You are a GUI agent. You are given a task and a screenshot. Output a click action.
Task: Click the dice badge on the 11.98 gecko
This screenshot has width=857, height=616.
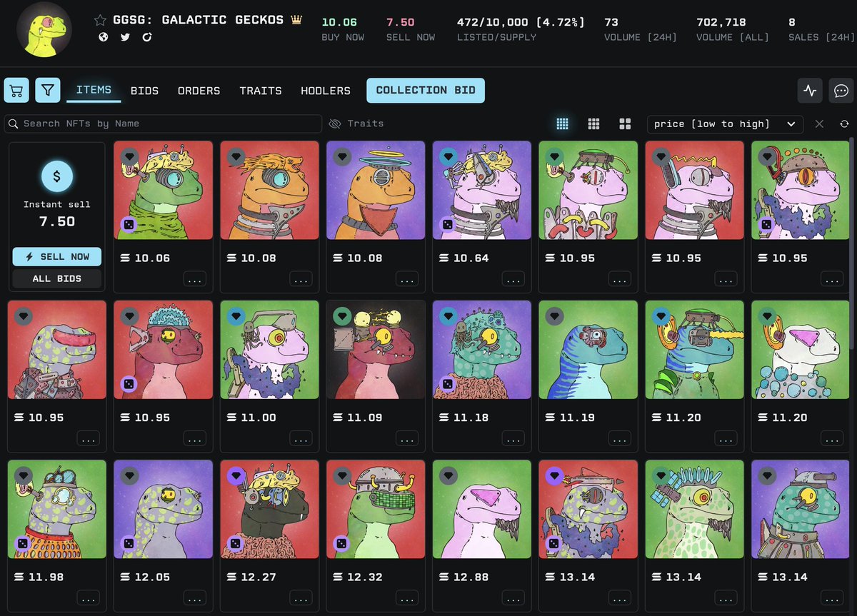coord(21,544)
